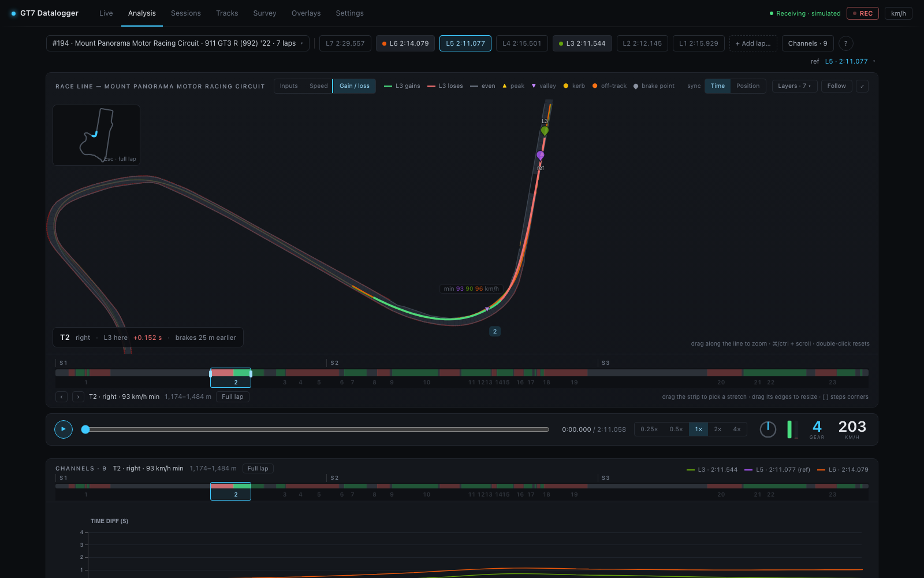Click corner 2 badge on the track map
Viewport: 924px width, 578px height.
(495, 331)
